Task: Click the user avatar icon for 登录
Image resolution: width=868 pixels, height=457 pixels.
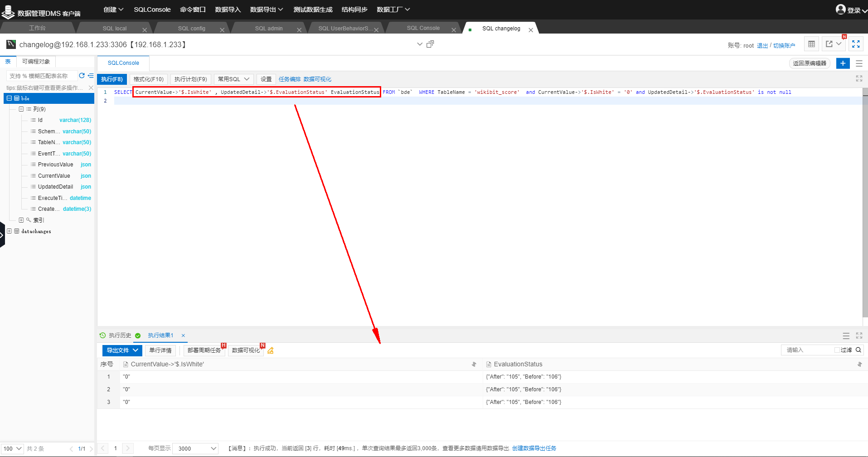Action: click(840, 10)
